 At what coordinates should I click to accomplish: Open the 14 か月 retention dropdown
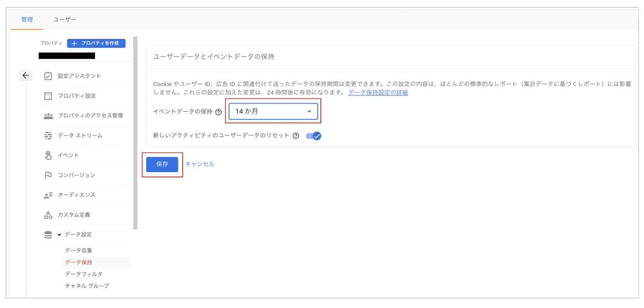pos(273,111)
